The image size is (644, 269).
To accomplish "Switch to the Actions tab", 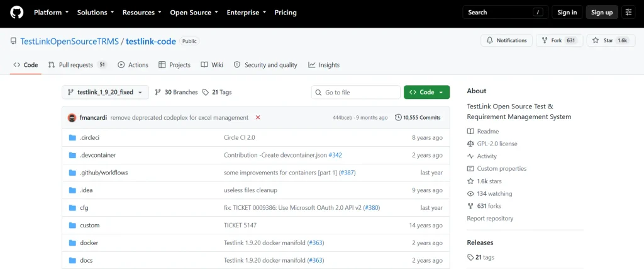I will (133, 65).
